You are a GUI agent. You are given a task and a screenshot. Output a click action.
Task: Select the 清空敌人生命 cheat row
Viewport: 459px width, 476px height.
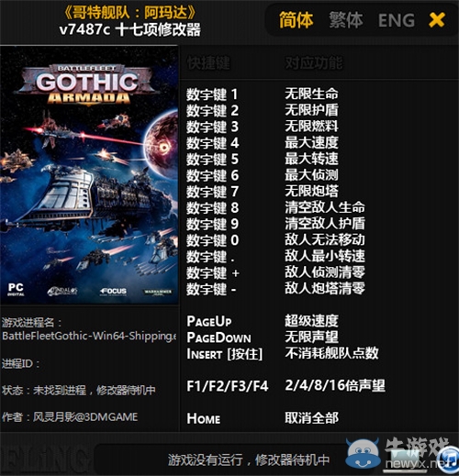325,207
